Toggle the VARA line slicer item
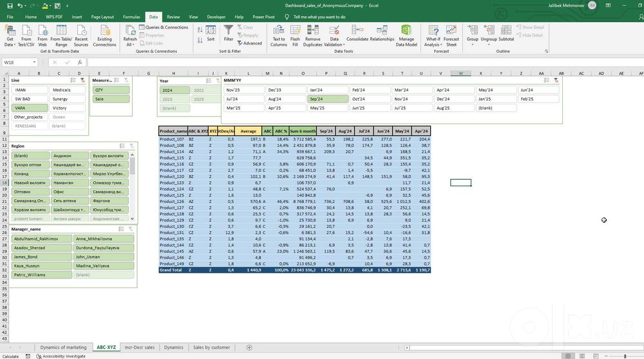The height and width of the screenshot is (359, 644). coord(30,108)
